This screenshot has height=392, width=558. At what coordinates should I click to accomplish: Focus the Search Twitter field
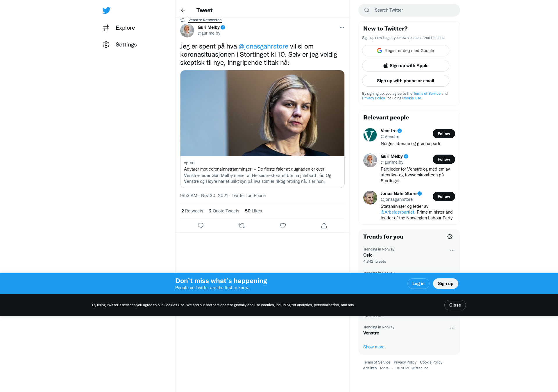pyautogui.click(x=409, y=10)
